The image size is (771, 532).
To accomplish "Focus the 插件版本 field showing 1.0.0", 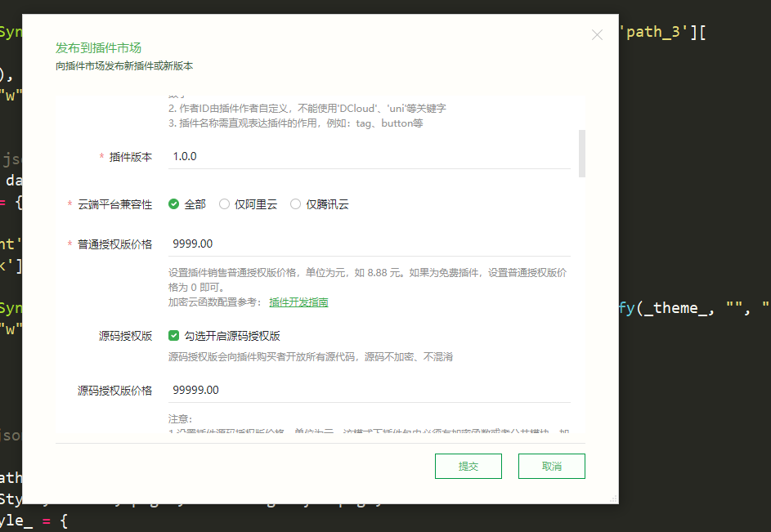I will pos(370,157).
